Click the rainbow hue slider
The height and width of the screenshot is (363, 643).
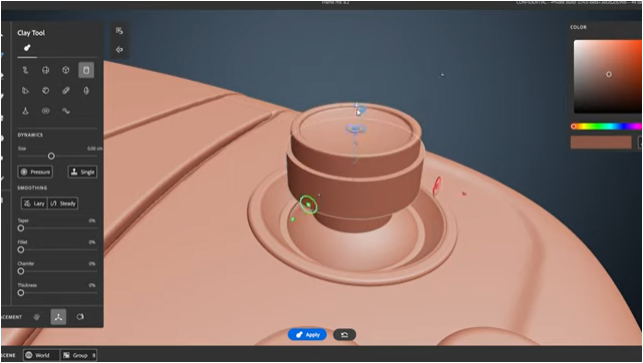(607, 126)
